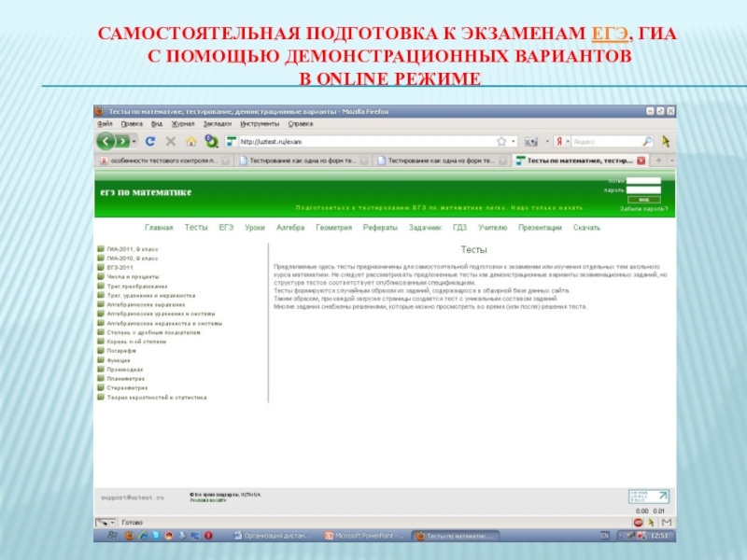Click the uztest site favicon in address bar
The height and width of the screenshot is (560, 747).
[x=231, y=142]
